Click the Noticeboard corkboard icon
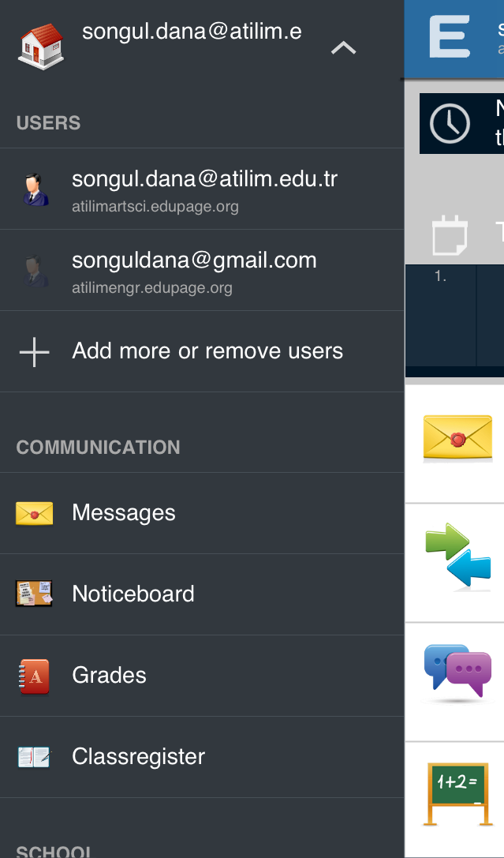The image size is (504, 858). (34, 594)
